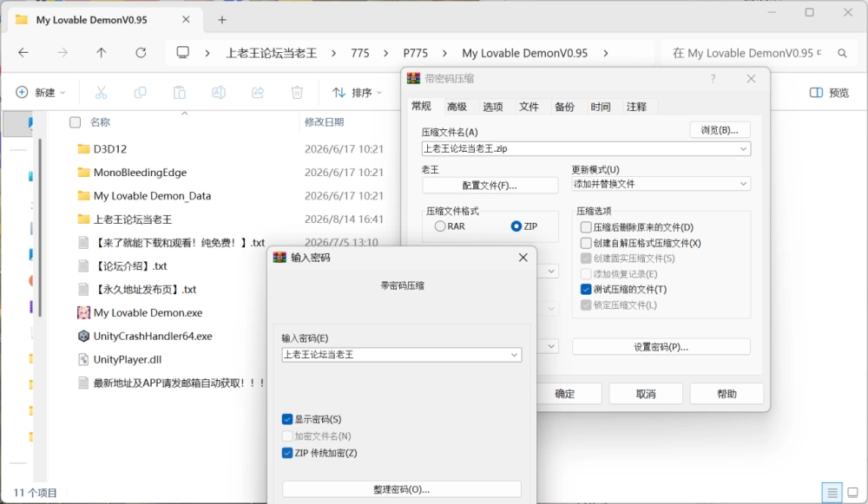Uncheck 显示密码(S) in password dialog
The image size is (868, 504).
point(286,419)
